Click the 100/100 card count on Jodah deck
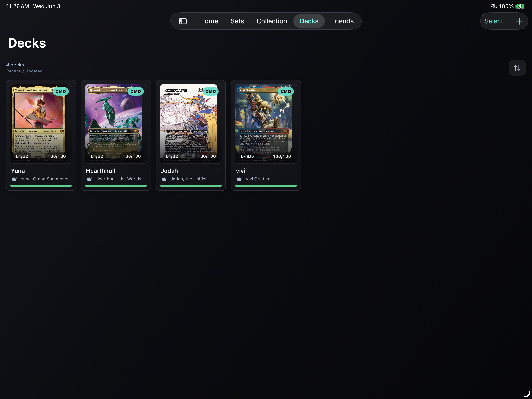Image resolution: width=532 pixels, height=399 pixels. pos(207,156)
